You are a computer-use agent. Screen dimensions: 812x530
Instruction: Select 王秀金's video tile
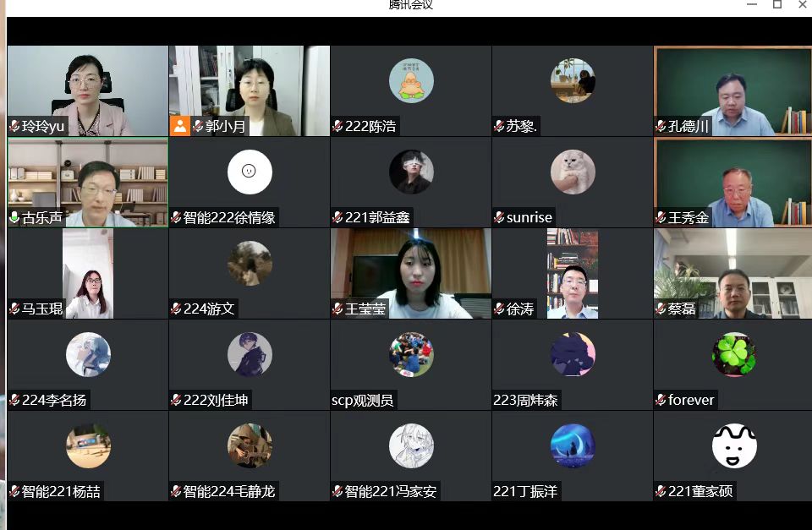732,183
